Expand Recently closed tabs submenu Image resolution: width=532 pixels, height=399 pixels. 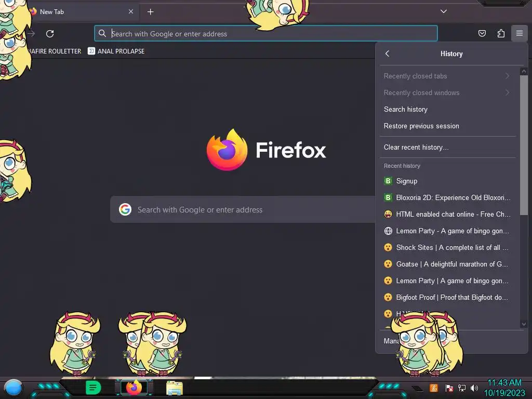point(447,76)
